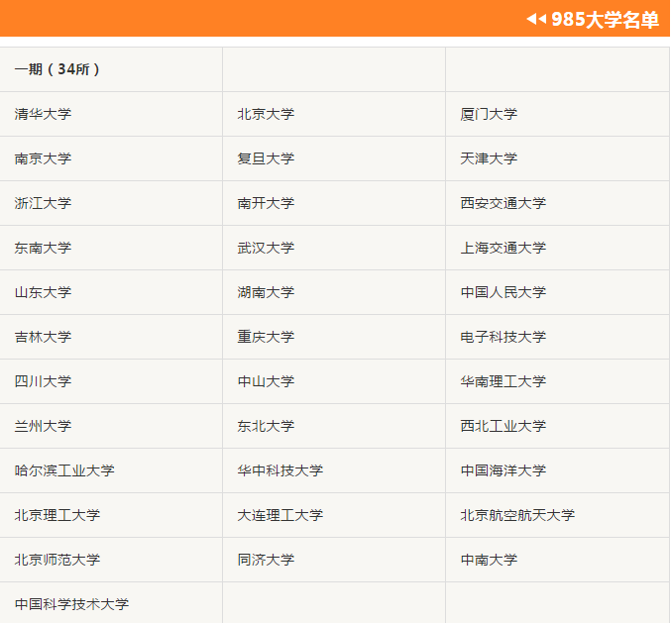The width and height of the screenshot is (672, 623).
Task: Click on 大连理工大学
Action: [280, 515]
